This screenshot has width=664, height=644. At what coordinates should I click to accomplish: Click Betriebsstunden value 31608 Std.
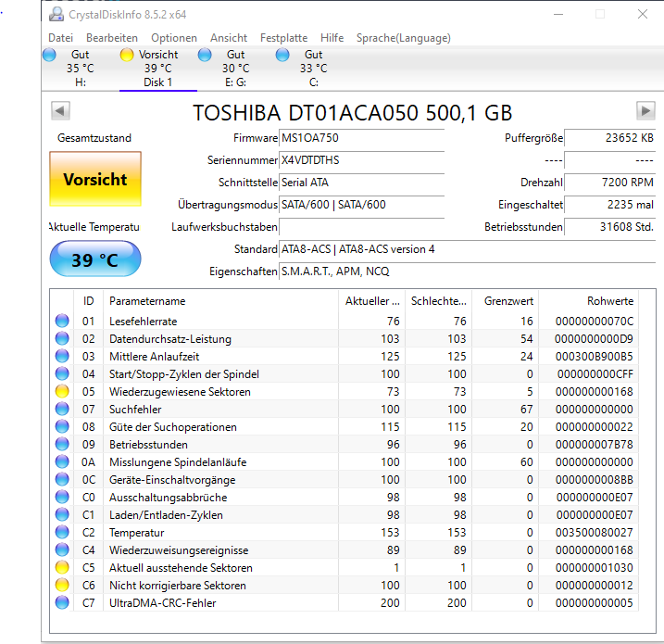pos(610,227)
